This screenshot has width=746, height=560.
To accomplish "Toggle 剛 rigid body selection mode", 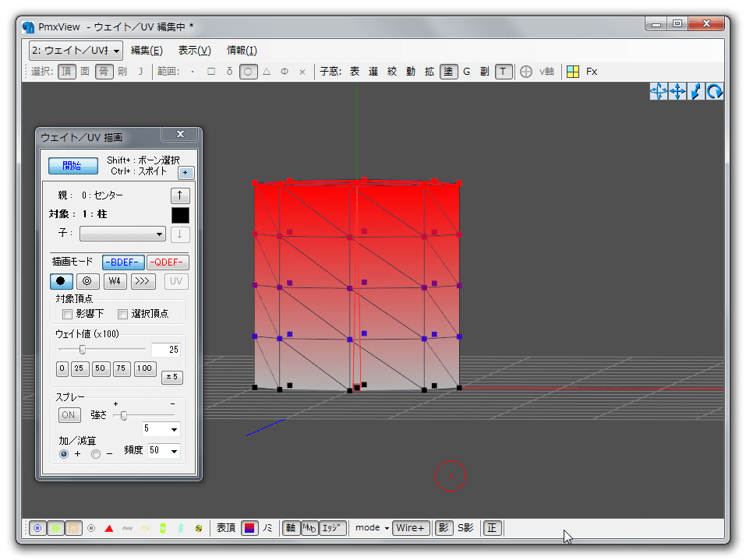I will click(122, 72).
